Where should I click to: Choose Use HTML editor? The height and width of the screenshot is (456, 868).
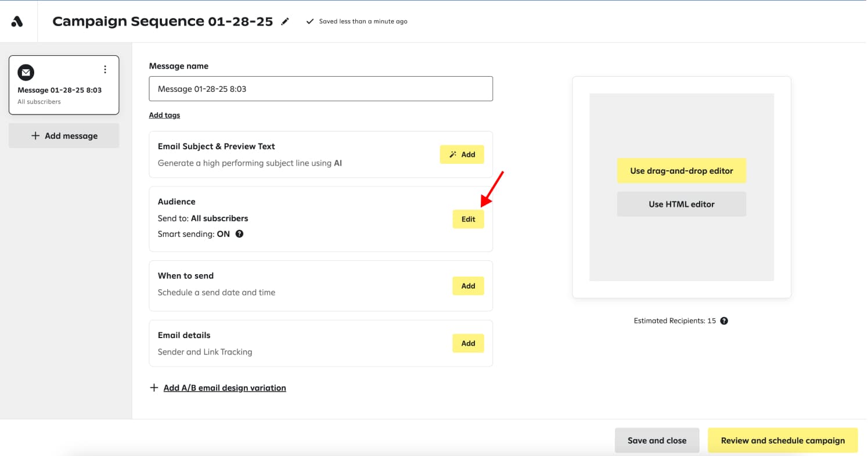(681, 204)
